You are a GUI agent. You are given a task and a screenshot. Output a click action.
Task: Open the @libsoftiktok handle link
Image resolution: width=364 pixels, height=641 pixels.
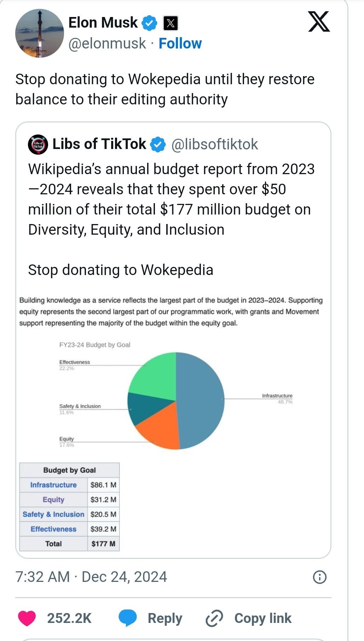(215, 144)
